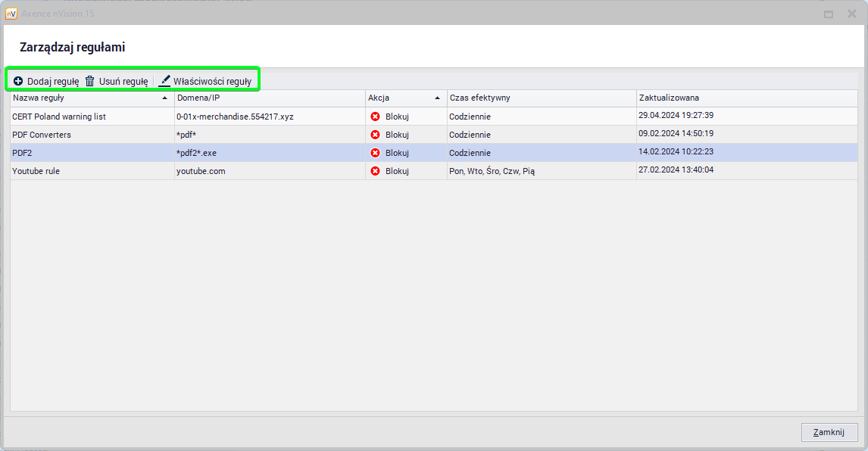The image size is (868, 451).
Task: Sort by Nazwa reguły column arrow
Action: click(165, 98)
